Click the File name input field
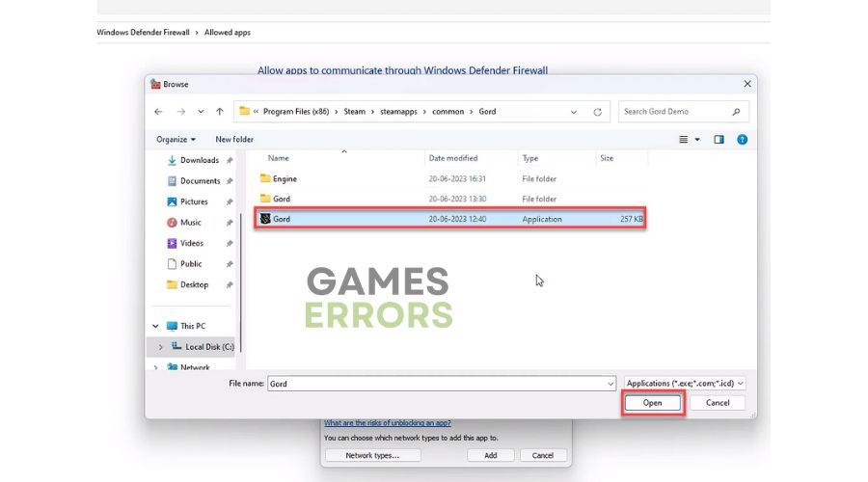This screenshot has height=482, width=868. click(436, 384)
